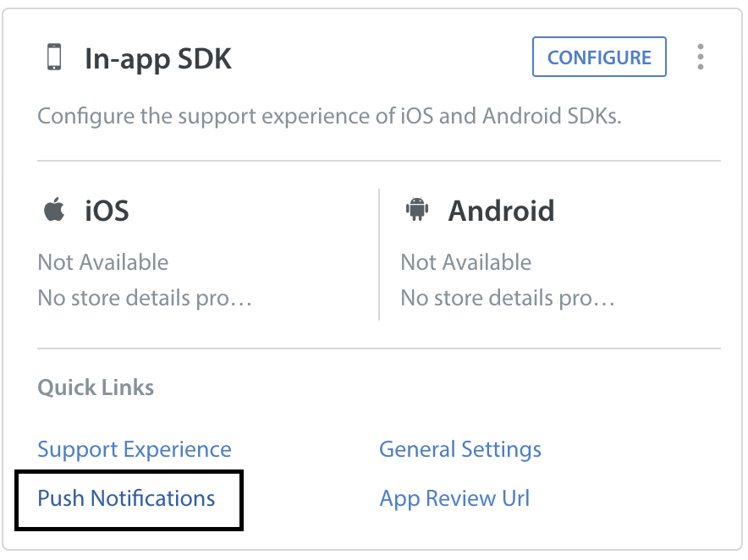Open the Support Experience quick link
Screen dimensions: 748x560
(x=135, y=450)
